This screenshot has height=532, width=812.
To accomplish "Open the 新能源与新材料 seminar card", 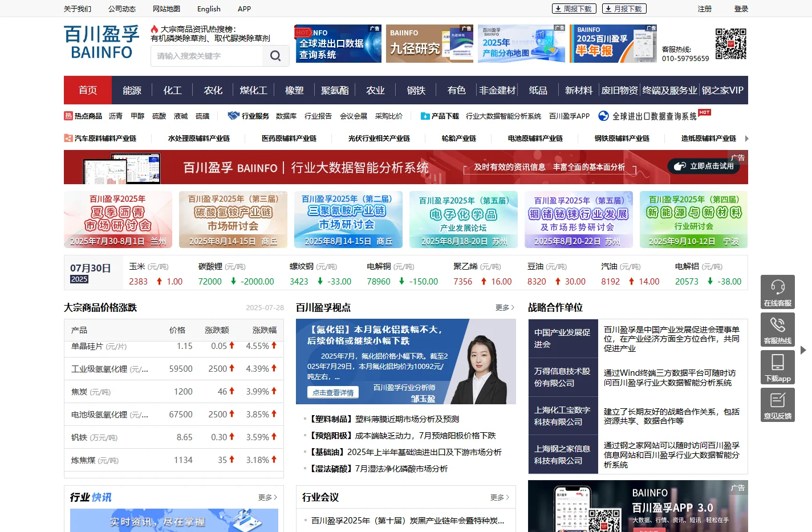I will click(694, 220).
